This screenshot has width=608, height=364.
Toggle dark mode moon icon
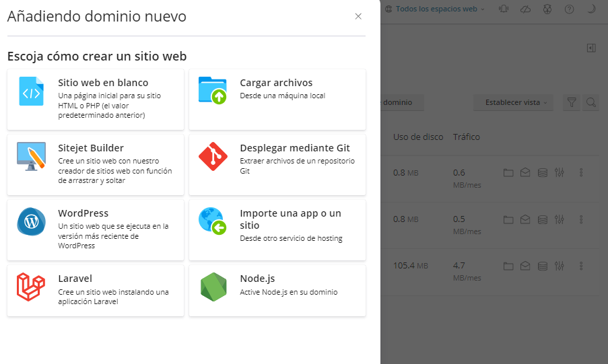(x=591, y=9)
